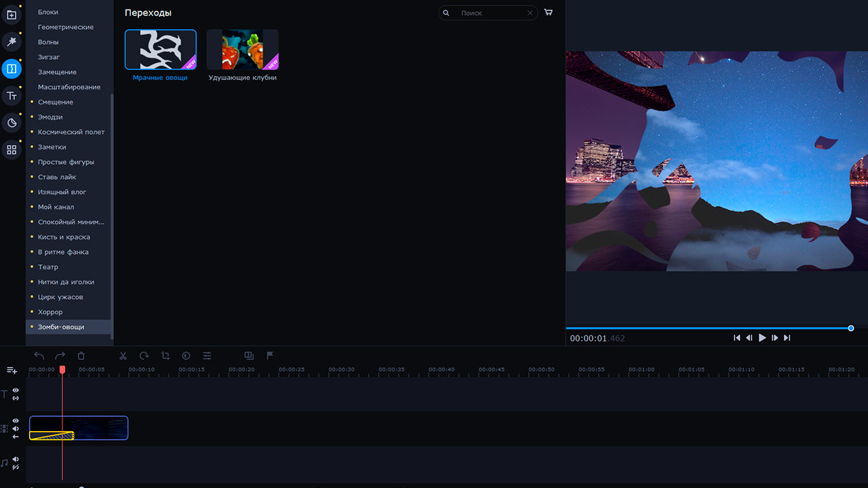Click the undo arrow in timeline toolbar
868x488 pixels.
click(39, 356)
